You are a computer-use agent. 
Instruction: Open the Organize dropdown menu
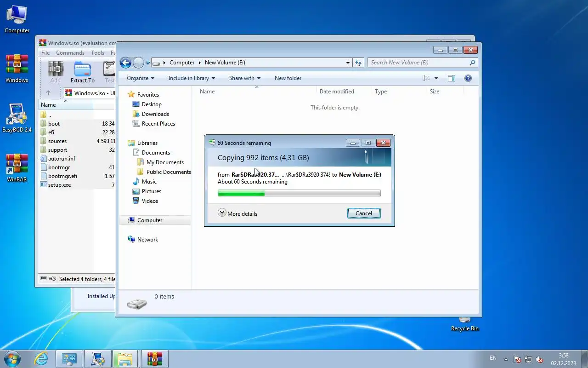point(141,78)
